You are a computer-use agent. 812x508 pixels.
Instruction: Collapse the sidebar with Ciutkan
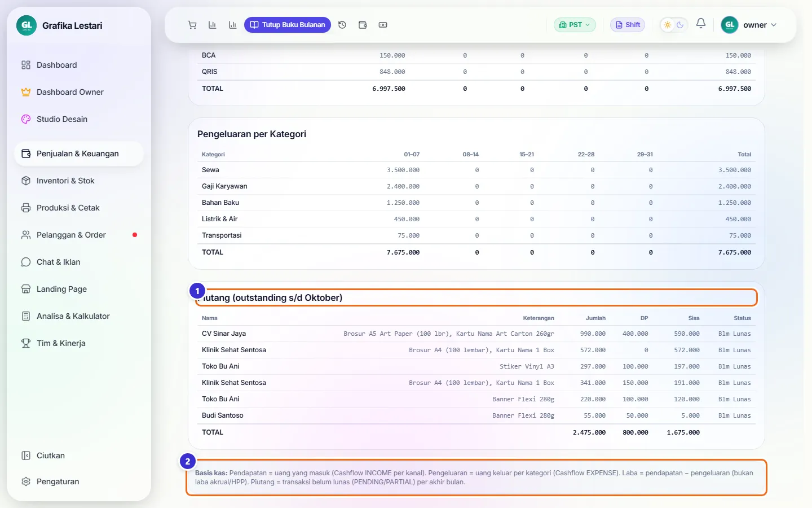(79, 456)
